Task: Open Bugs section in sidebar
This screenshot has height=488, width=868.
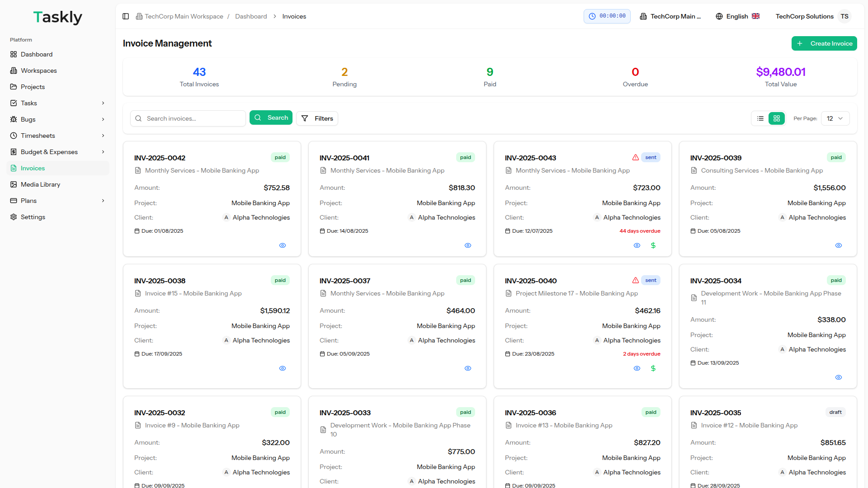Action: click(x=28, y=119)
